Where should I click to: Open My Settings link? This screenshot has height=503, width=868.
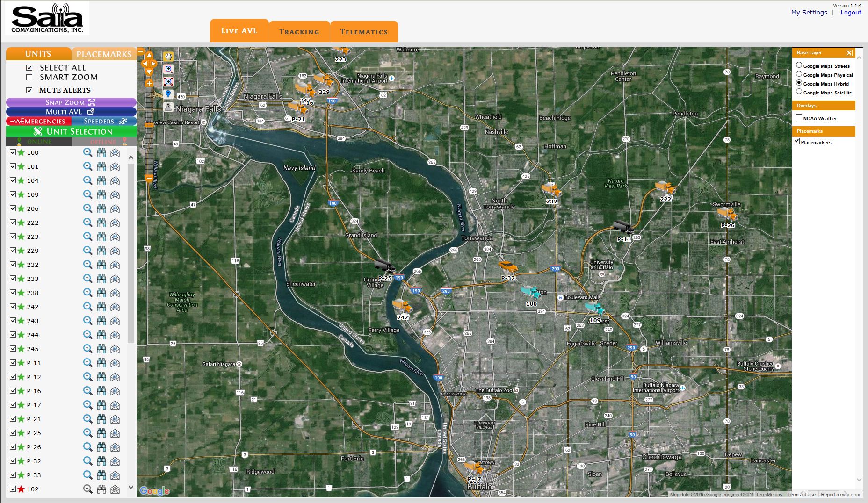coord(809,13)
